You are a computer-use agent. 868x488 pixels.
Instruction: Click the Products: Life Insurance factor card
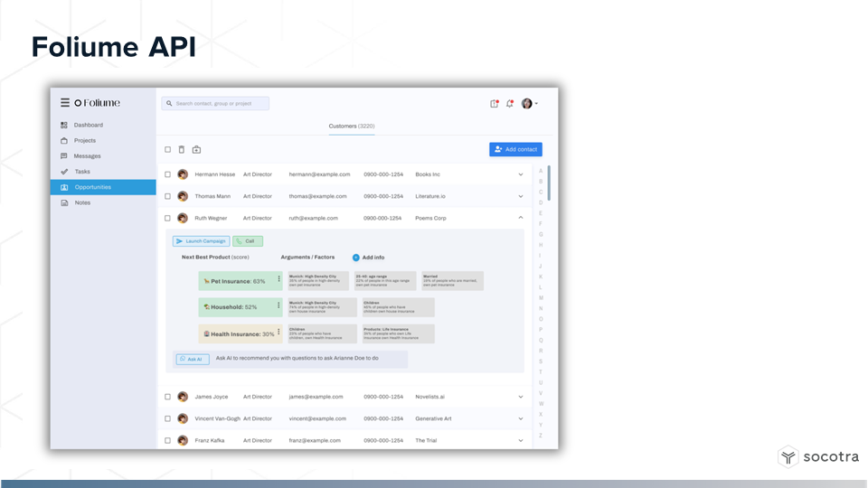pyautogui.click(x=398, y=333)
